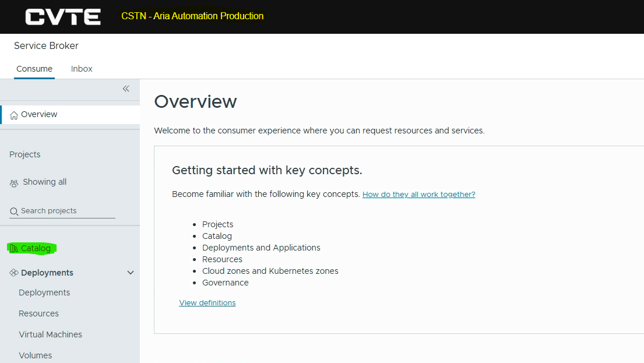Select Deployments sub-item in sidebar
This screenshot has width=644, height=363.
[44, 292]
